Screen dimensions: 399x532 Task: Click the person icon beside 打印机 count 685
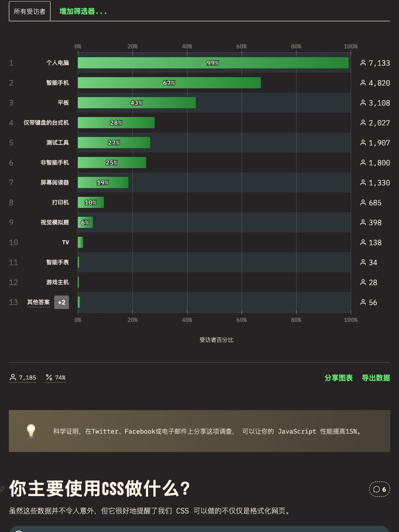coord(363,203)
